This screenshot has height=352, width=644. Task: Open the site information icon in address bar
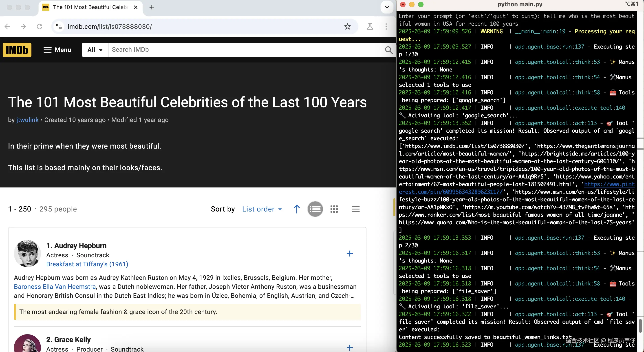coord(59,27)
